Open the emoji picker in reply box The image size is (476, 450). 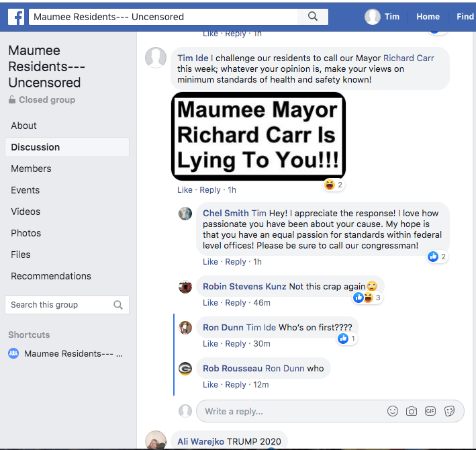[393, 411]
